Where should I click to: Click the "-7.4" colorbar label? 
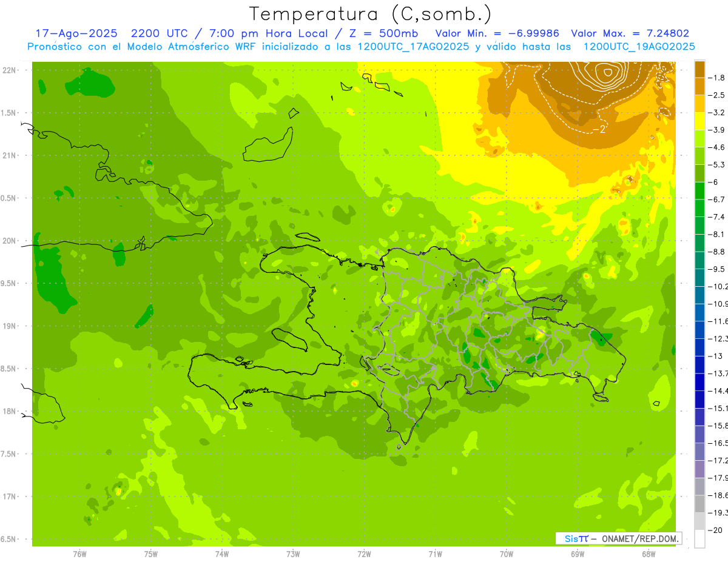coord(717,217)
